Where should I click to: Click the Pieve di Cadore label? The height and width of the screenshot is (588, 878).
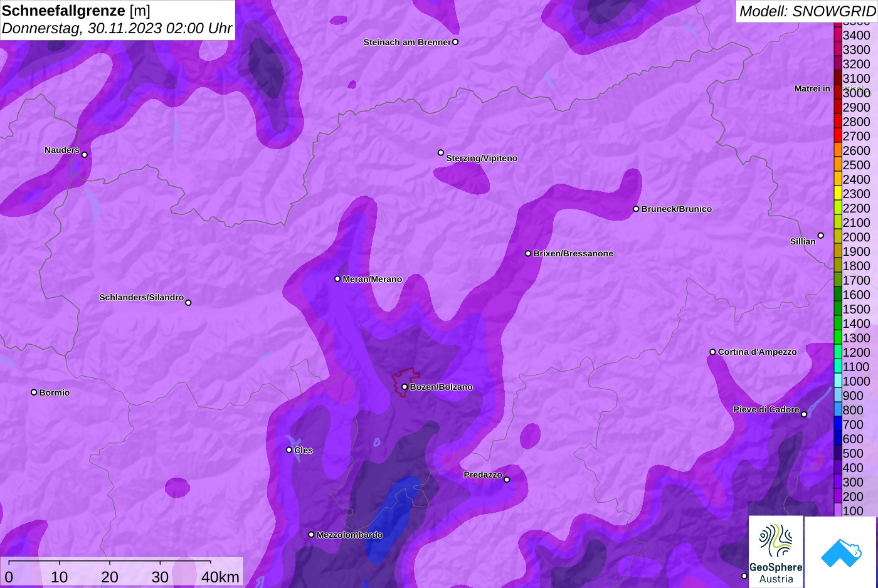pos(766,409)
